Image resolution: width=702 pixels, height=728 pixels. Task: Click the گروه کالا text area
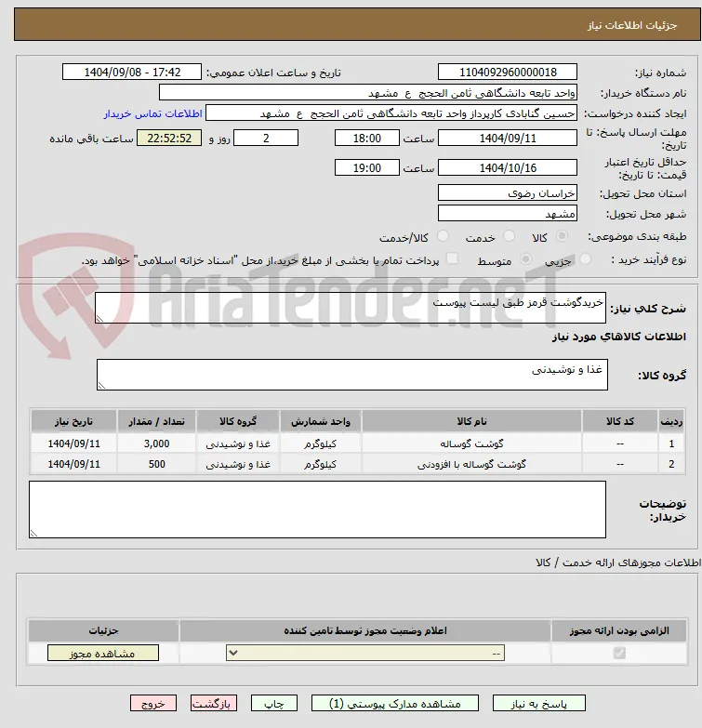pos(351,375)
